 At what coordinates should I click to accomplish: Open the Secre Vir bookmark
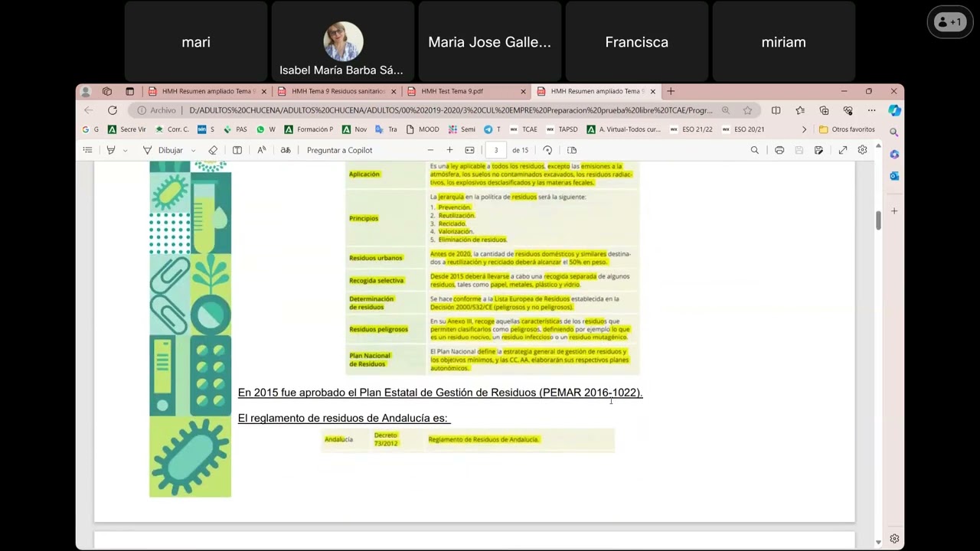[127, 129]
